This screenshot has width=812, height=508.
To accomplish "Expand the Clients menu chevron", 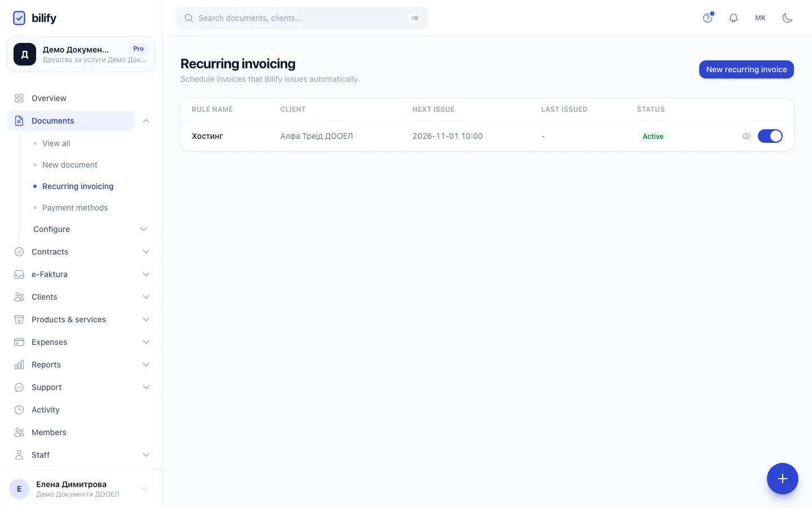I will 146,297.
